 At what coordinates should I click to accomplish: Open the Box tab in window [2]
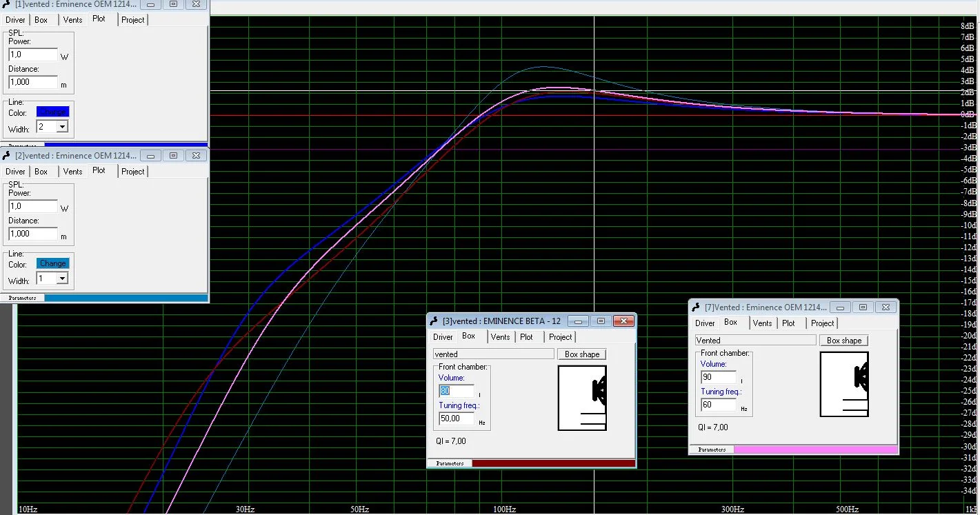tap(41, 172)
